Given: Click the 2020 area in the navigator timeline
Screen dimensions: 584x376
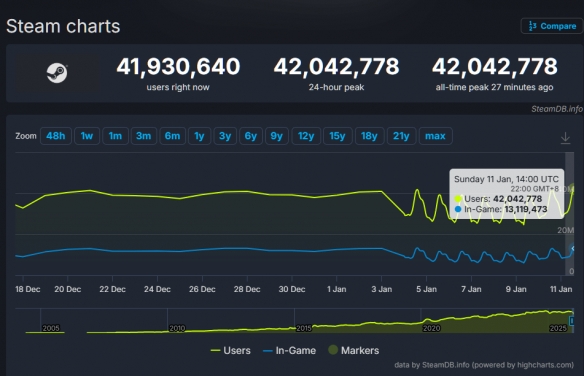Looking at the screenshot, I should (x=431, y=328).
